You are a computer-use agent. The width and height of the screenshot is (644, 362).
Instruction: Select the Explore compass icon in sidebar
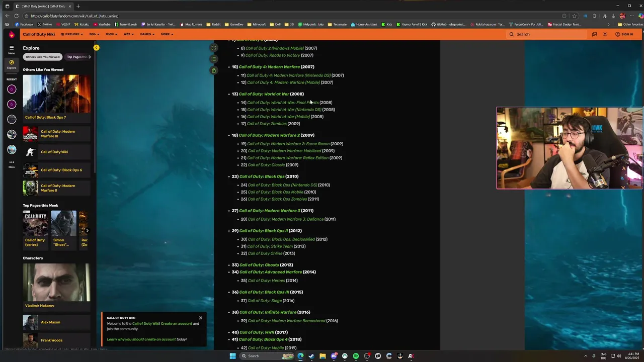pyautogui.click(x=11, y=64)
